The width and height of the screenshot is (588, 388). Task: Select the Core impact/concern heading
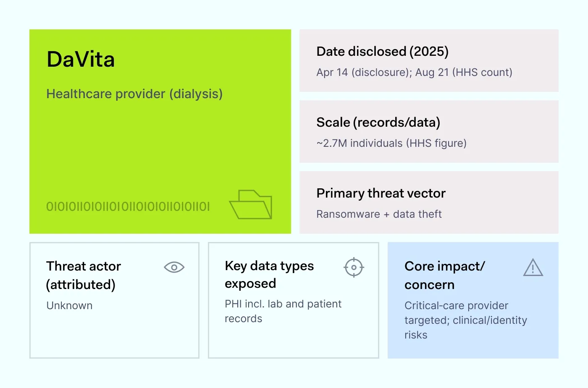[x=444, y=275]
